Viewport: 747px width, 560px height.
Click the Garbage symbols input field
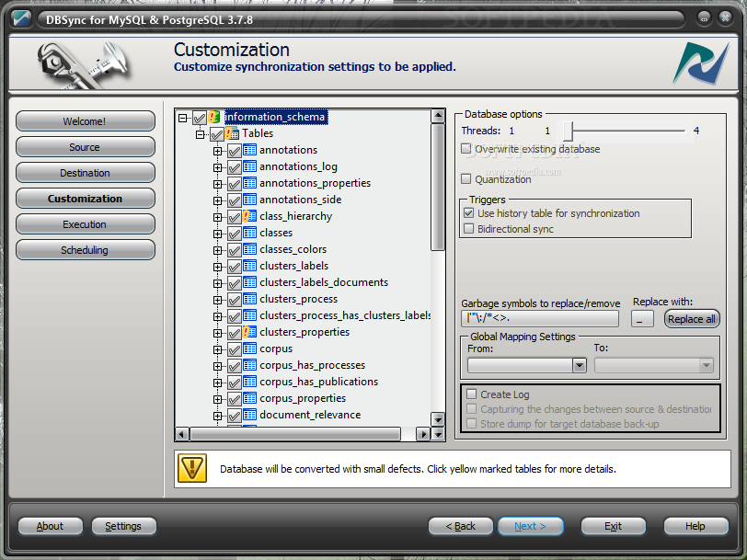(x=540, y=318)
